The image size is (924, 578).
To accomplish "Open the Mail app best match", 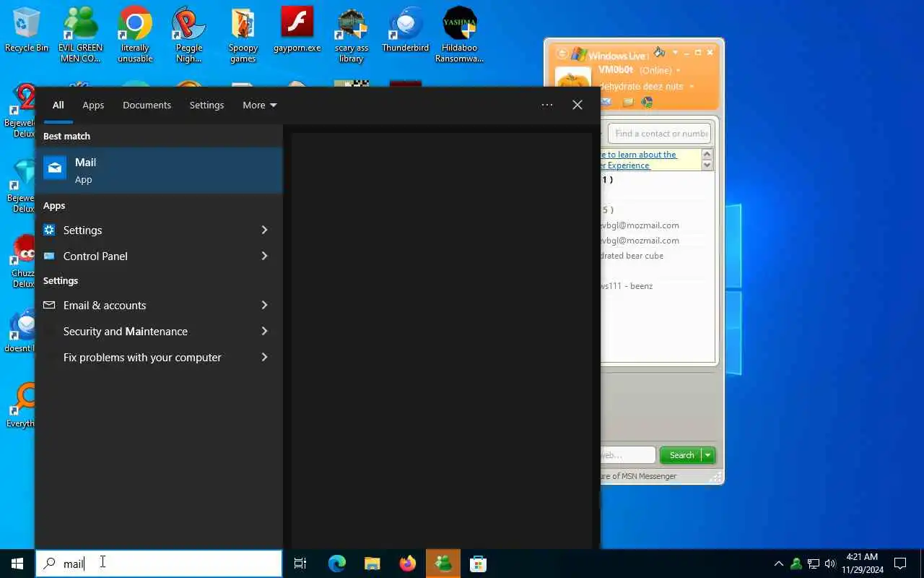I will pyautogui.click(x=159, y=171).
